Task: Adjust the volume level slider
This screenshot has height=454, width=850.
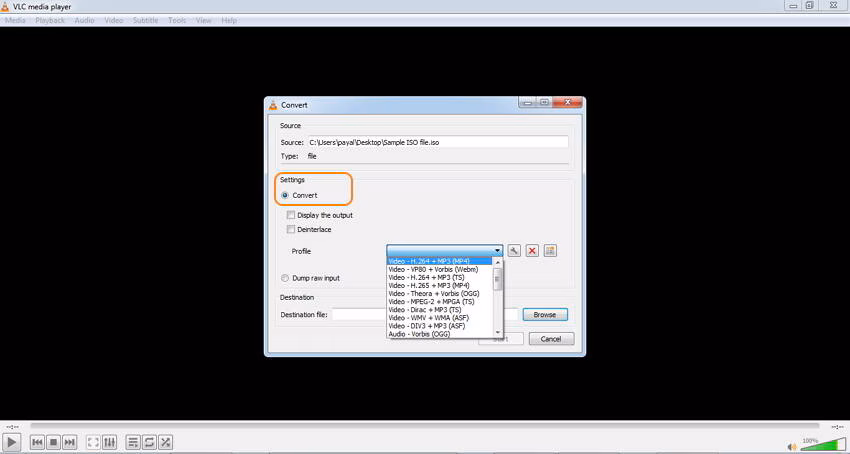Action: pyautogui.click(x=823, y=445)
